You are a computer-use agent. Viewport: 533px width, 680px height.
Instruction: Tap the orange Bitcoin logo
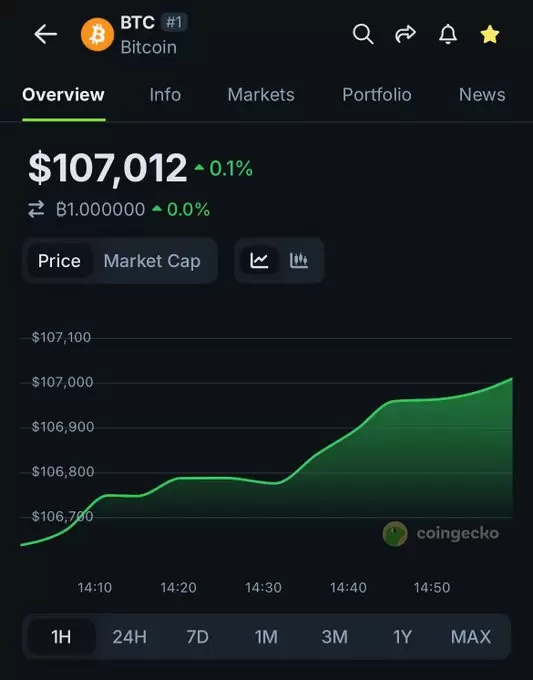click(97, 34)
